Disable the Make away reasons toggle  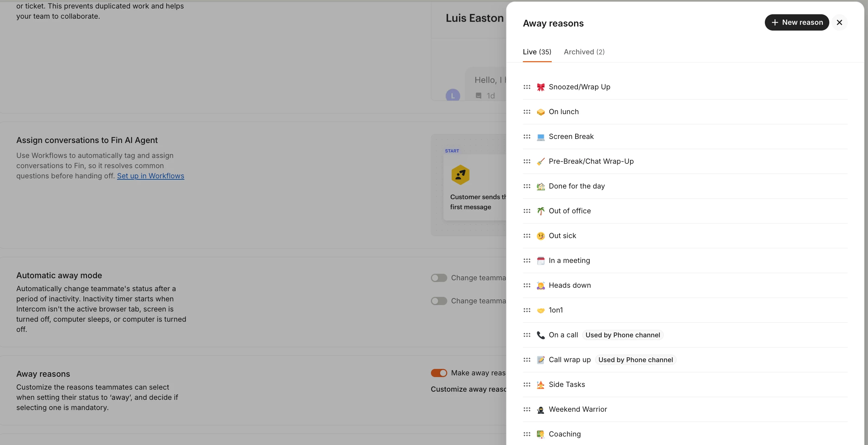click(x=439, y=373)
